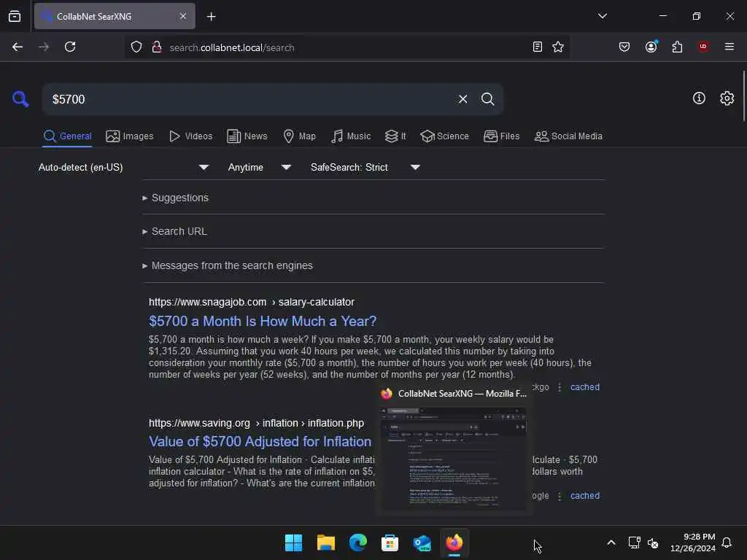The height and width of the screenshot is (560, 747).
Task: Open Outlook from taskbar
Action: [x=422, y=542]
